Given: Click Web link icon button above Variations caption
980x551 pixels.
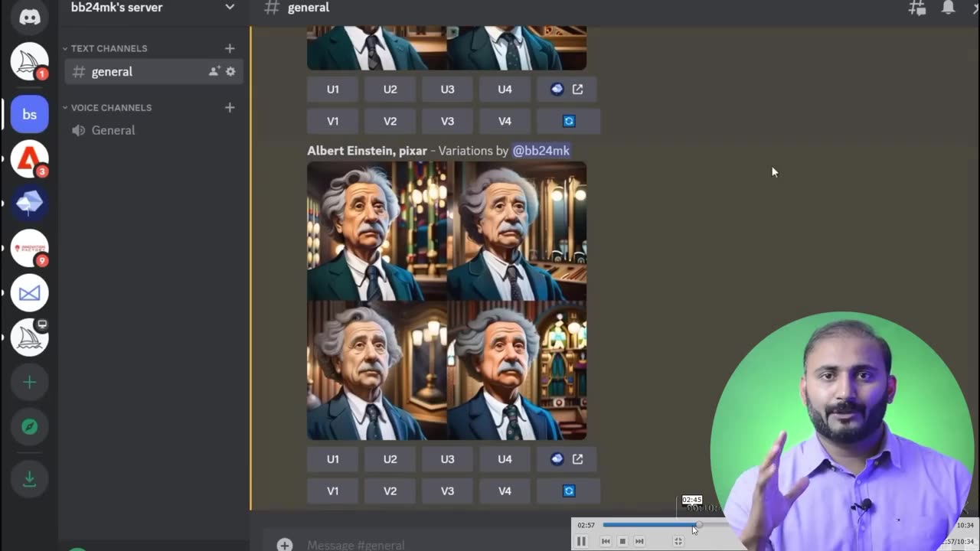Looking at the screenshot, I should pyautogui.click(x=567, y=90).
